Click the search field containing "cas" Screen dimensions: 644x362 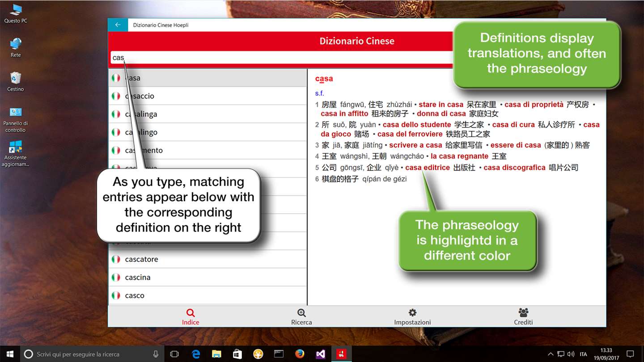pos(282,58)
